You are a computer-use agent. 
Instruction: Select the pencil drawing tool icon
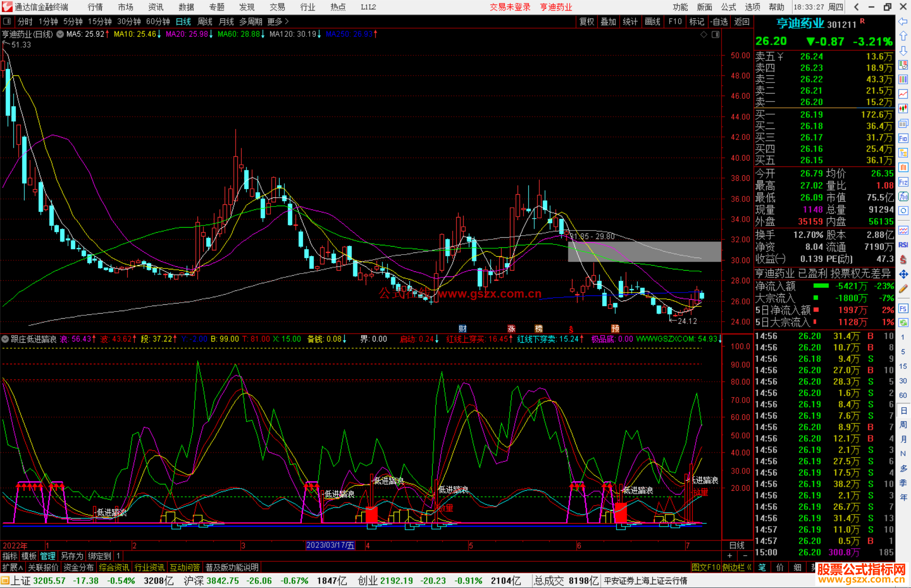[903, 289]
